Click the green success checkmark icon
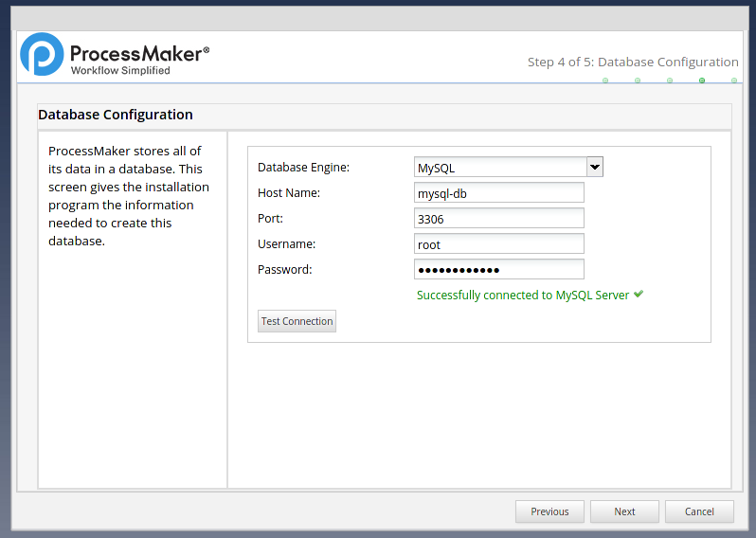Image resolution: width=756 pixels, height=538 pixels. pos(639,294)
